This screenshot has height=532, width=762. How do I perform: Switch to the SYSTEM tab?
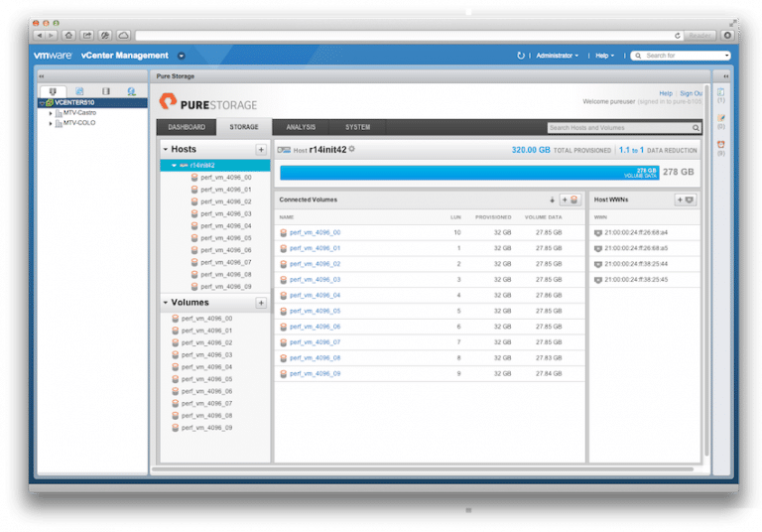point(357,127)
